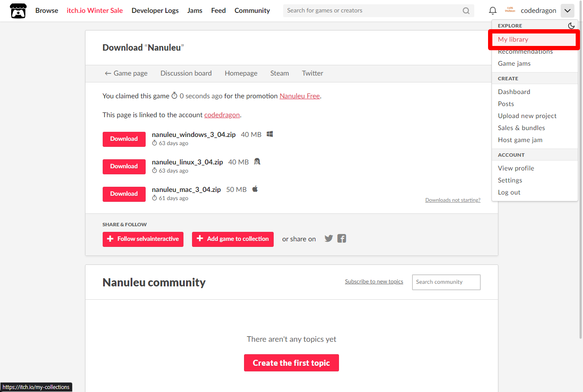Image resolution: width=583 pixels, height=392 pixels.
Task: Create the first topic
Action: (x=291, y=363)
